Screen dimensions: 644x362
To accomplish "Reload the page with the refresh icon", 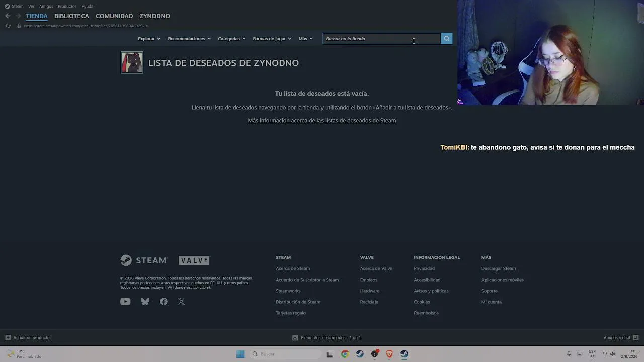I will click(8, 26).
